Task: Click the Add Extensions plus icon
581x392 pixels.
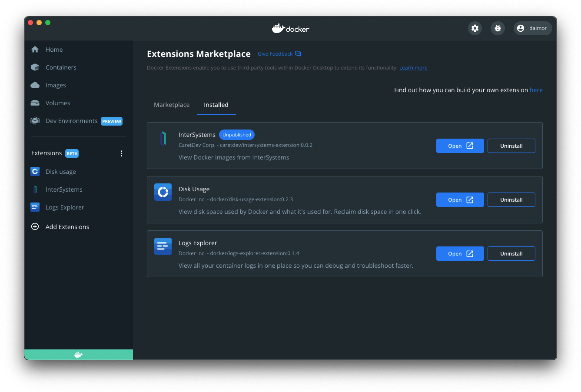Action: coord(35,227)
